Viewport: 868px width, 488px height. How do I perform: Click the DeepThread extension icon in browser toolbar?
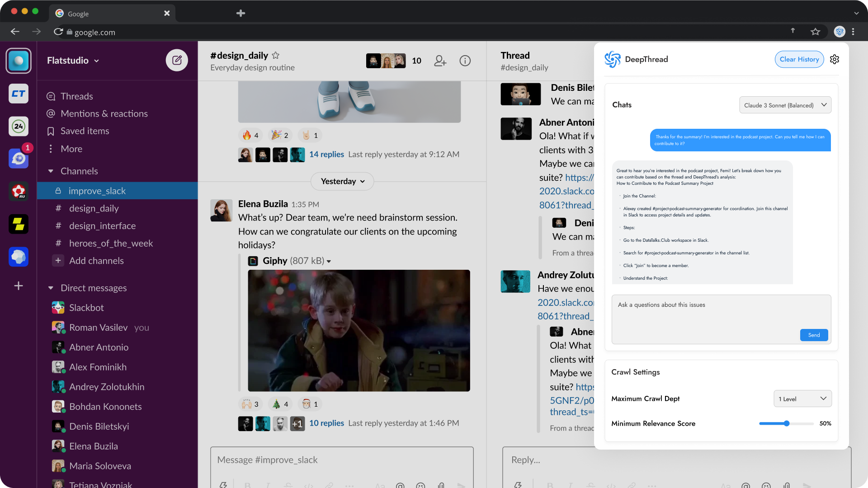pyautogui.click(x=840, y=32)
